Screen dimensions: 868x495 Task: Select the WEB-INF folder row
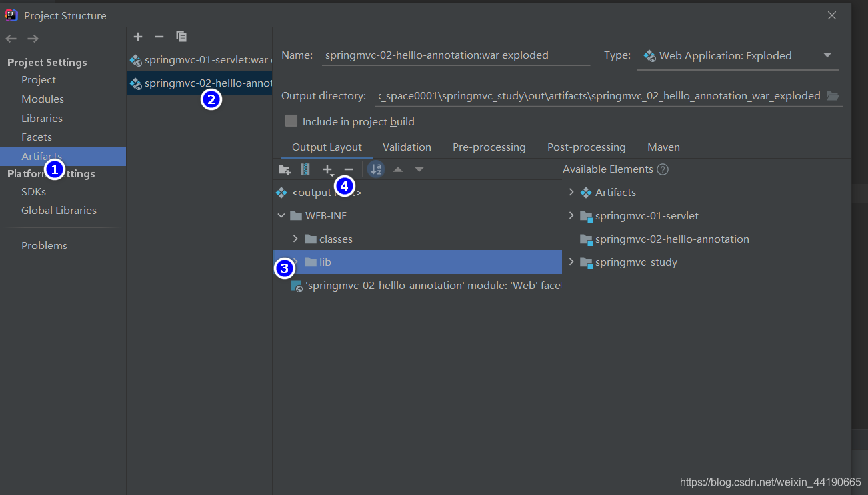417,216
